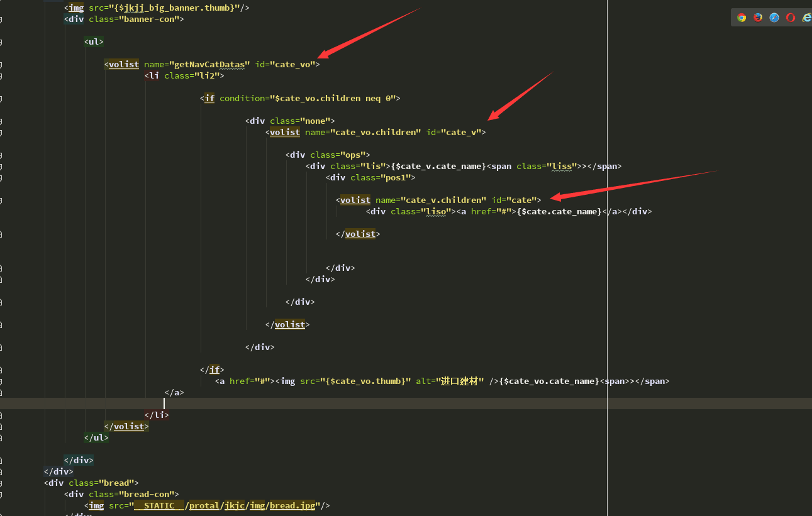The height and width of the screenshot is (516, 812).
Task: Click the "cate_vo.children" name value
Action: pyautogui.click(x=375, y=132)
